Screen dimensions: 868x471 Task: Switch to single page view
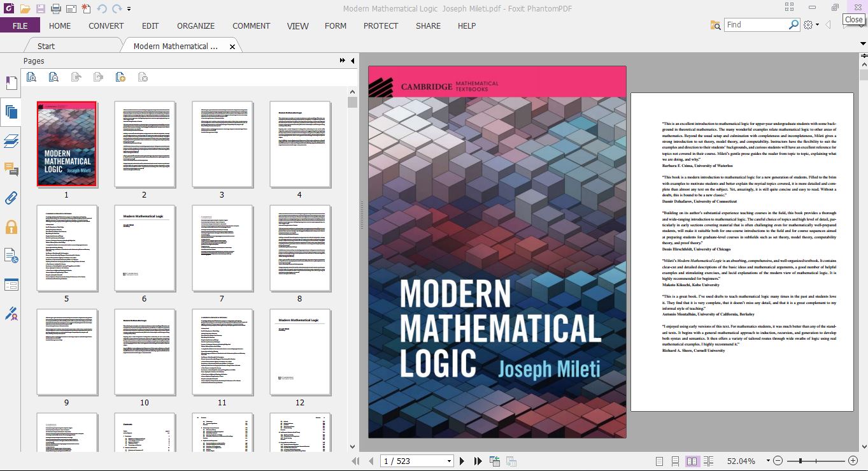(659, 461)
